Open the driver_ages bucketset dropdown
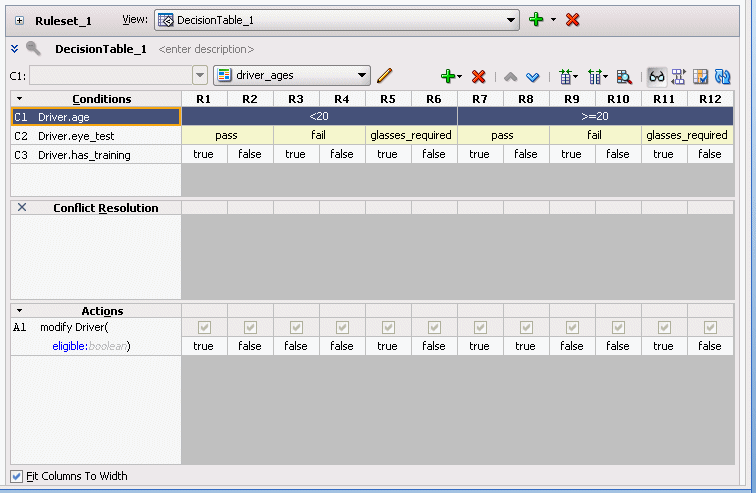The width and height of the screenshot is (756, 493). pos(292,75)
